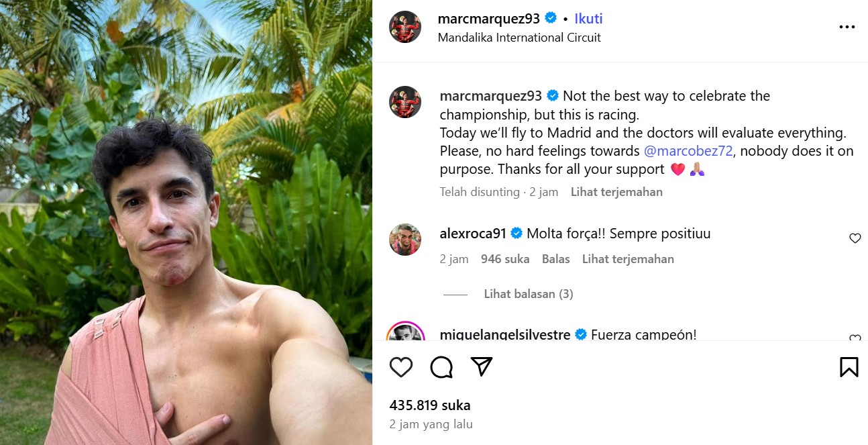Open the post options three-dot menu

(x=847, y=26)
